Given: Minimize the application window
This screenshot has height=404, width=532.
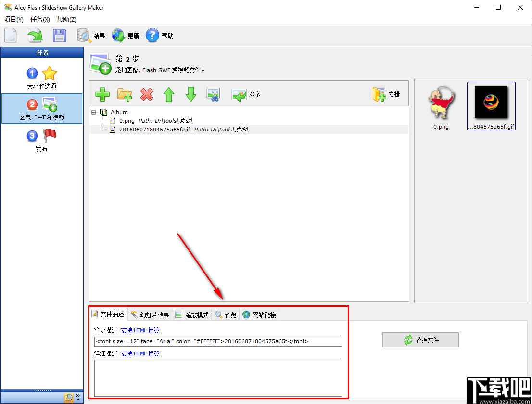Looking at the screenshot, I should pos(477,7).
